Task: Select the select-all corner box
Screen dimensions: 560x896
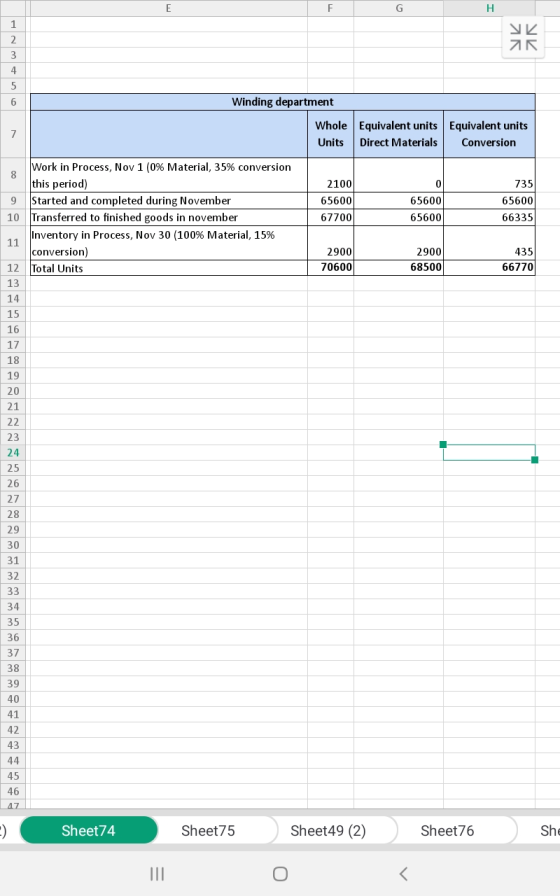Action: click(13, 8)
